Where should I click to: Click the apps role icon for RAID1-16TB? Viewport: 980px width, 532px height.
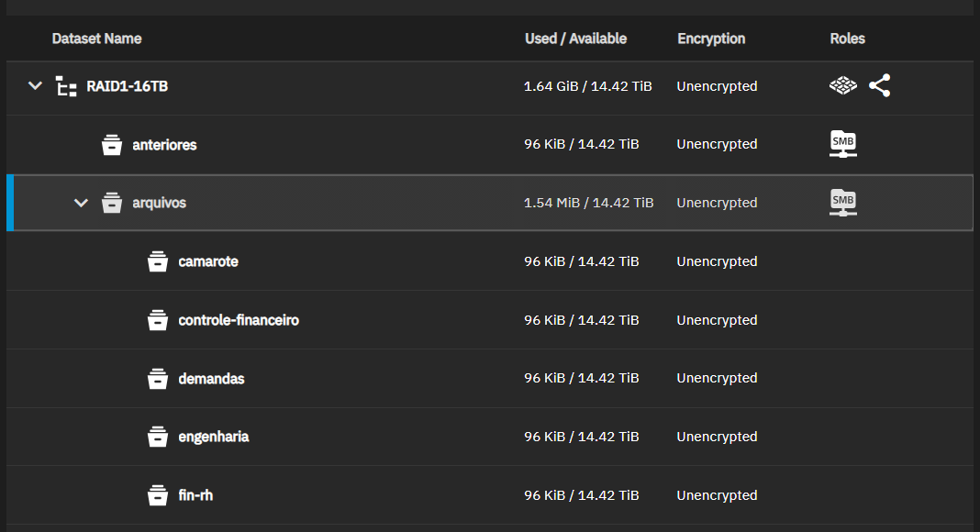coord(843,85)
